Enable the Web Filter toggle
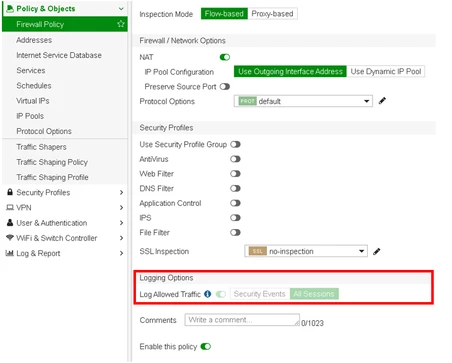Viewport: 452px width, 363px height. (x=235, y=174)
